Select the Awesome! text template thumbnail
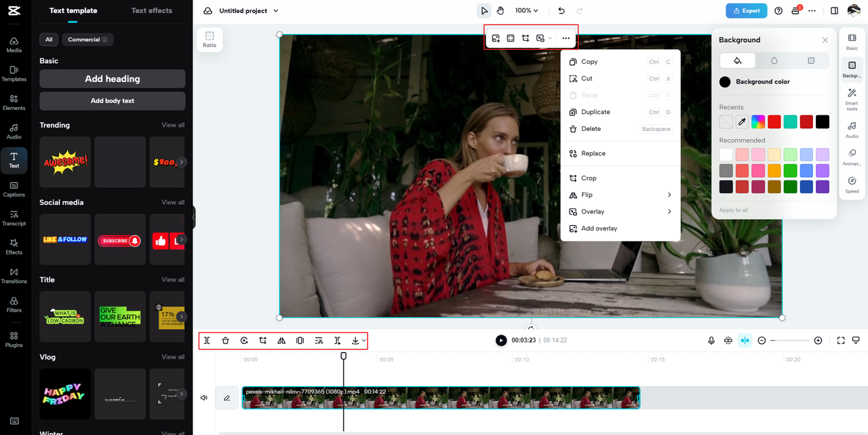This screenshot has width=868, height=435. point(65,162)
